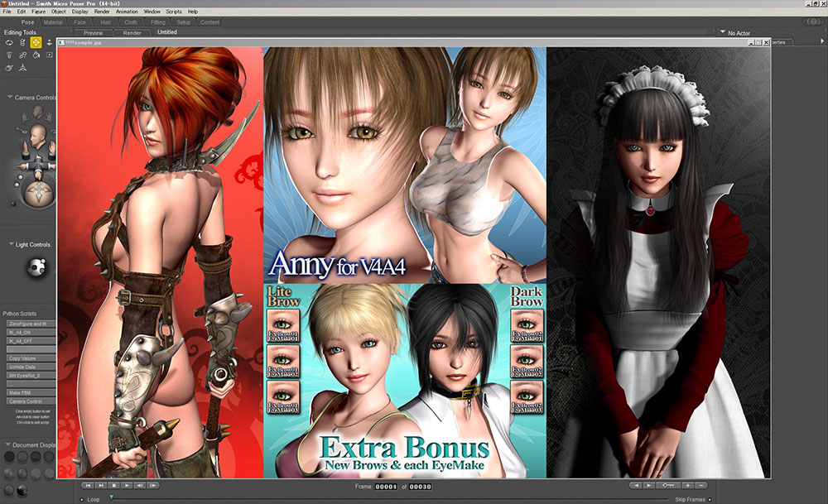The height and width of the screenshot is (504, 828).
Task: Click the camera rotation trackball
Action: click(40, 194)
